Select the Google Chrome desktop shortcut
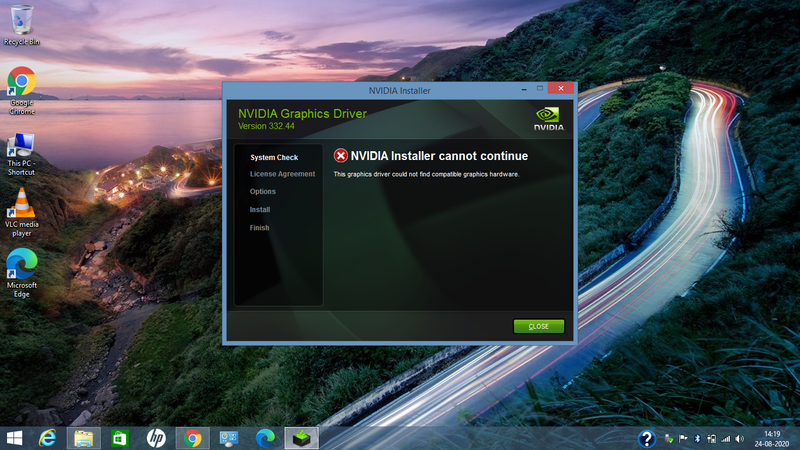This screenshot has height=450, width=800. tap(21, 90)
